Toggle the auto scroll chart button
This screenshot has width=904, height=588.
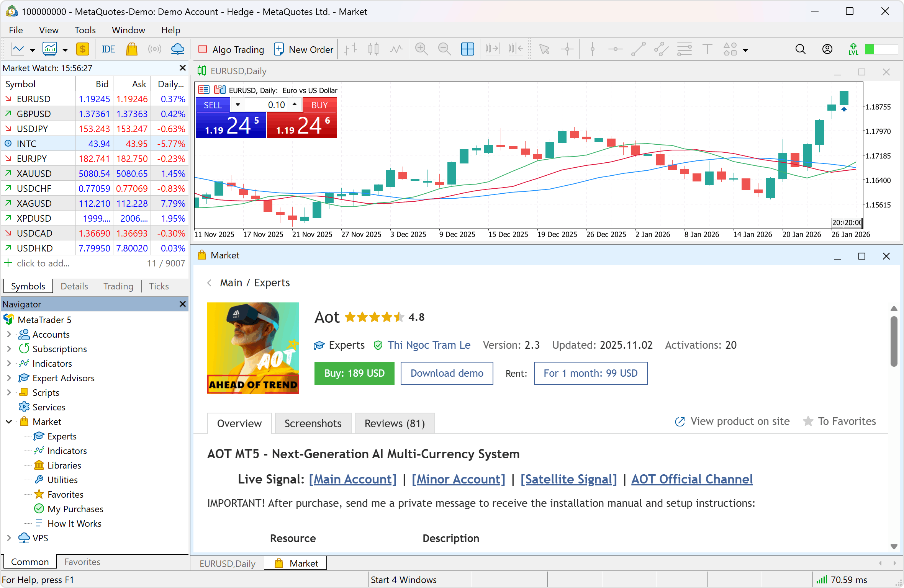click(493, 49)
